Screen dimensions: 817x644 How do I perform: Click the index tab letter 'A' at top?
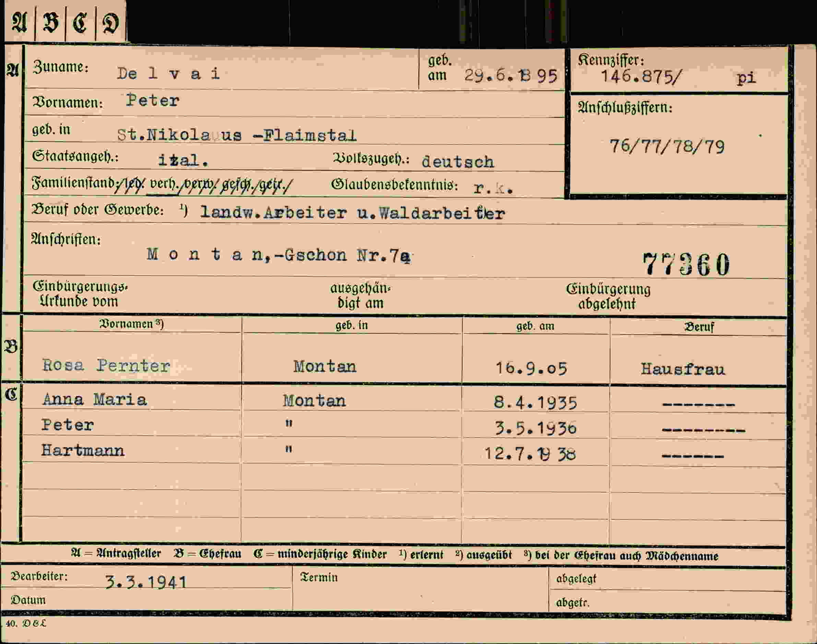pyautogui.click(x=19, y=23)
